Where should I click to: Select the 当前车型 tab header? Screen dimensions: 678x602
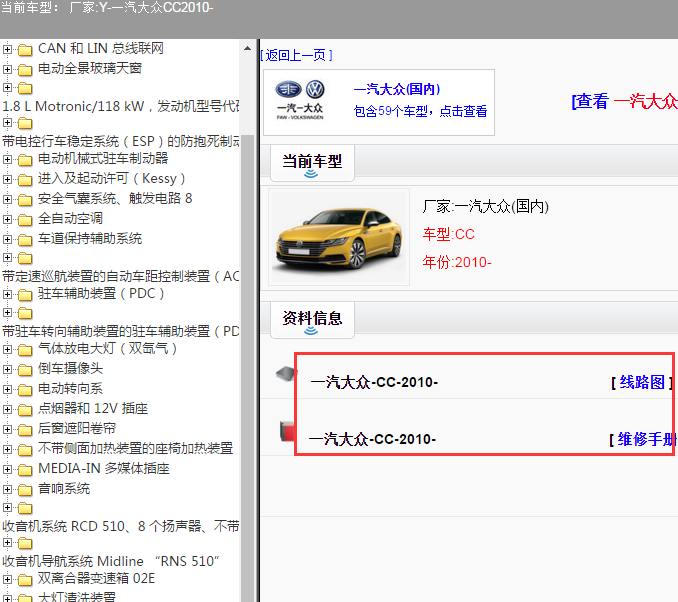pos(312,163)
